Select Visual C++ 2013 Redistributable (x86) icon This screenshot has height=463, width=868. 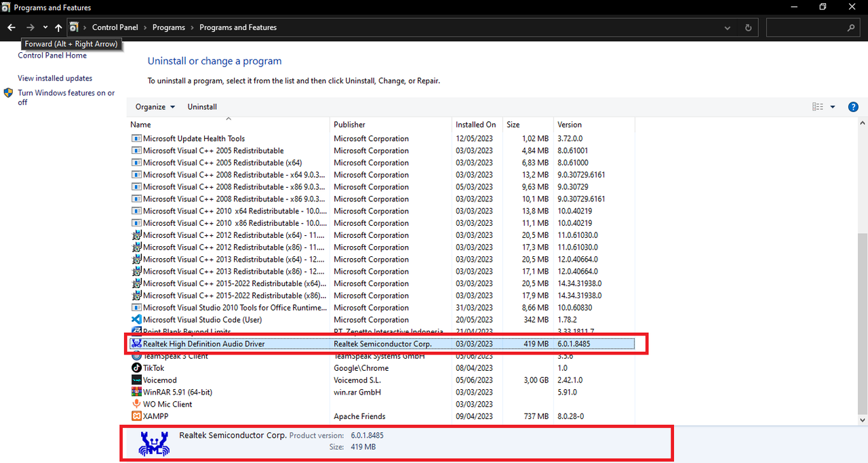coord(136,272)
